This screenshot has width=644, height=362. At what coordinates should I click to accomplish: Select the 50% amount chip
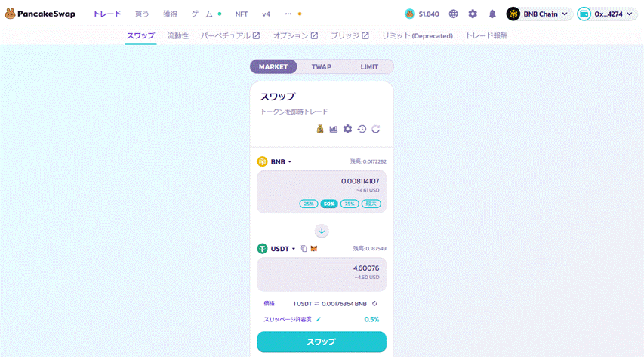(x=329, y=204)
